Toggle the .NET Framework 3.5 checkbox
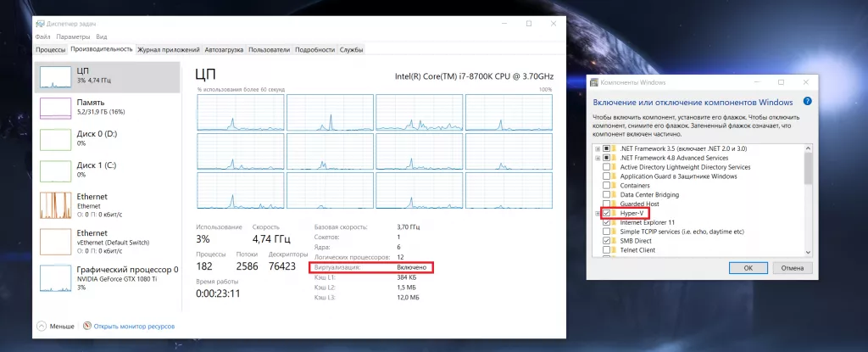The width and height of the screenshot is (868, 352). click(x=607, y=148)
